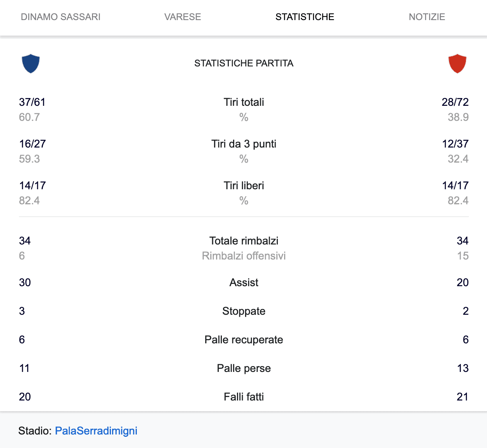Viewport: 487px width, 448px height.
Task: Click Varese's 28/72 total shots value
Action: point(455,102)
